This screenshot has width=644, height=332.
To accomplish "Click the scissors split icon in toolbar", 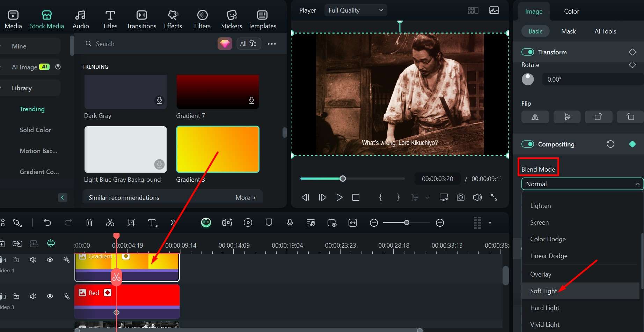I will (110, 223).
